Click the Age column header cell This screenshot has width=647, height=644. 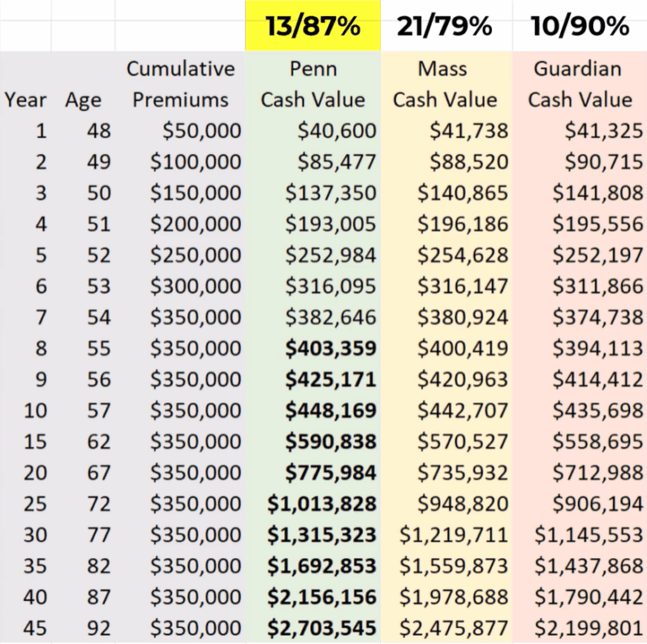tap(83, 100)
